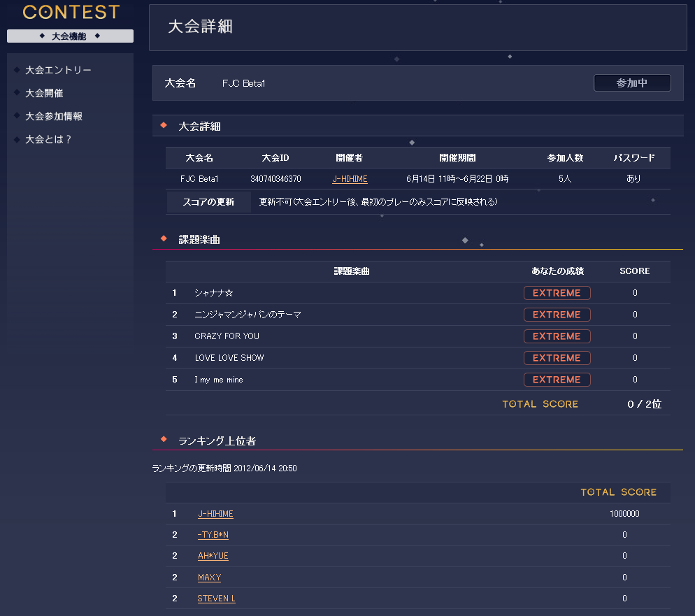
Task: Select 大会開催 from the left menu
Action: tap(44, 93)
